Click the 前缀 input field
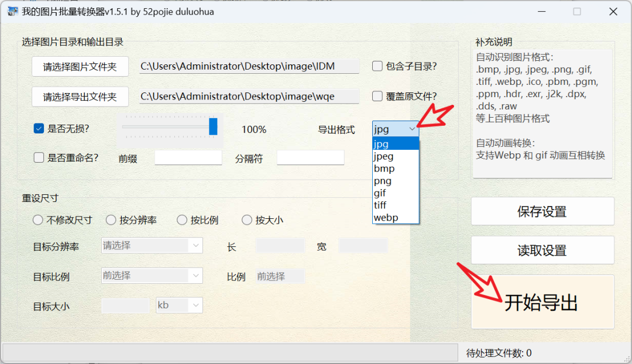 188,157
